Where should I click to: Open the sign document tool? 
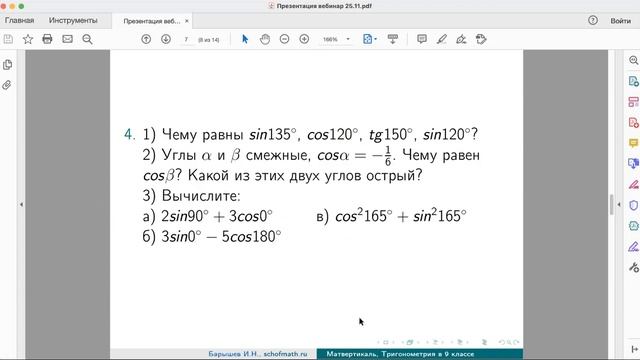[461, 39]
